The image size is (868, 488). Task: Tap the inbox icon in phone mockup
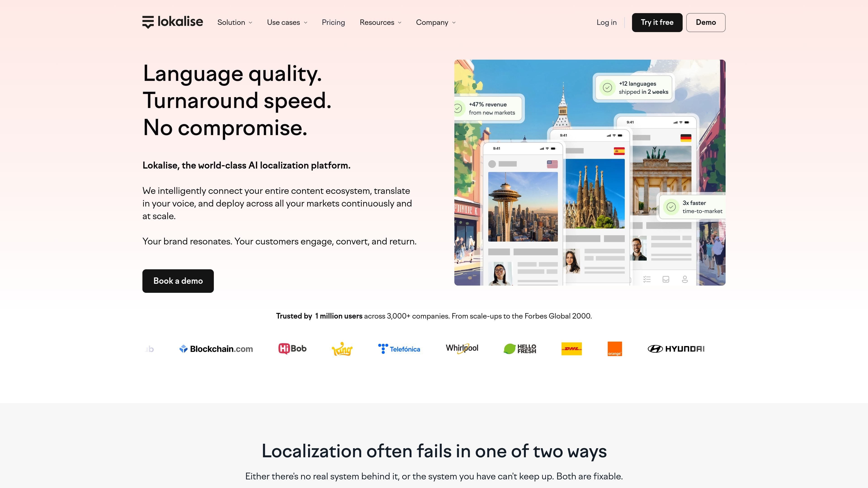666,279
